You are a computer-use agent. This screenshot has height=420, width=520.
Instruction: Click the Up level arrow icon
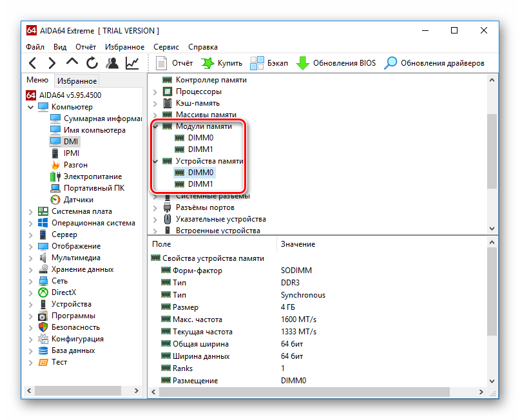pyautogui.click(x=72, y=62)
